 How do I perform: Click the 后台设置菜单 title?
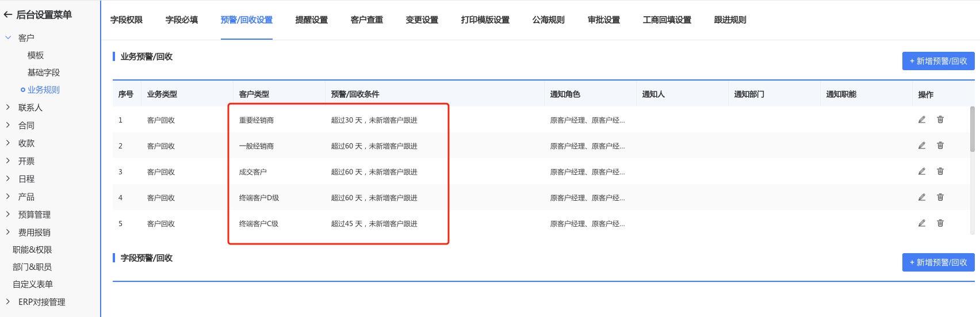pos(44,15)
